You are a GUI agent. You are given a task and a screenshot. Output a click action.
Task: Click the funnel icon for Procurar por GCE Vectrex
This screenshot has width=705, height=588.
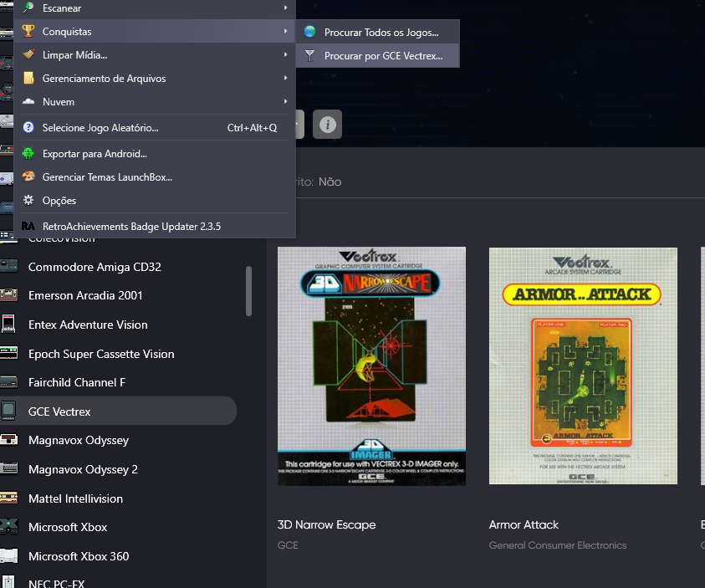click(309, 55)
